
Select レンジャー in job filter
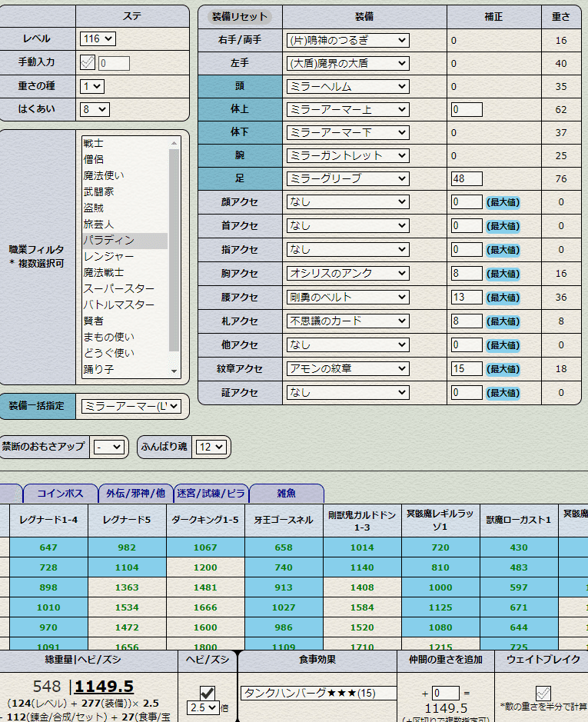tap(125, 257)
